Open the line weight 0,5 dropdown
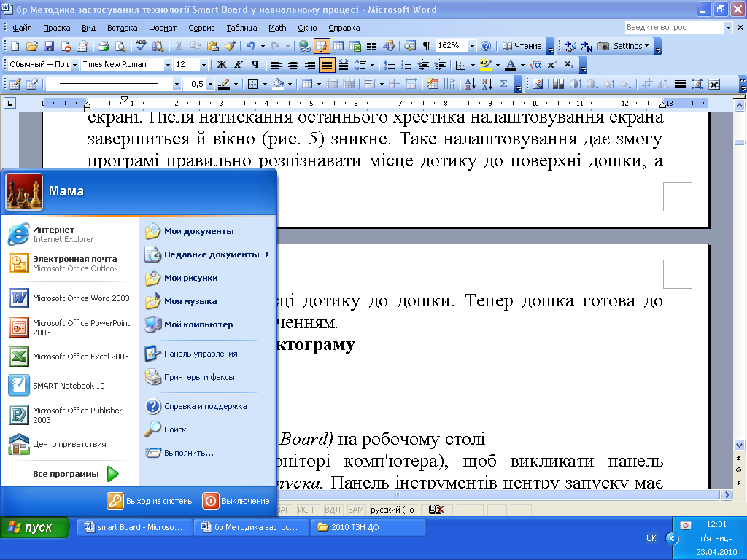The image size is (747, 560). point(210,85)
